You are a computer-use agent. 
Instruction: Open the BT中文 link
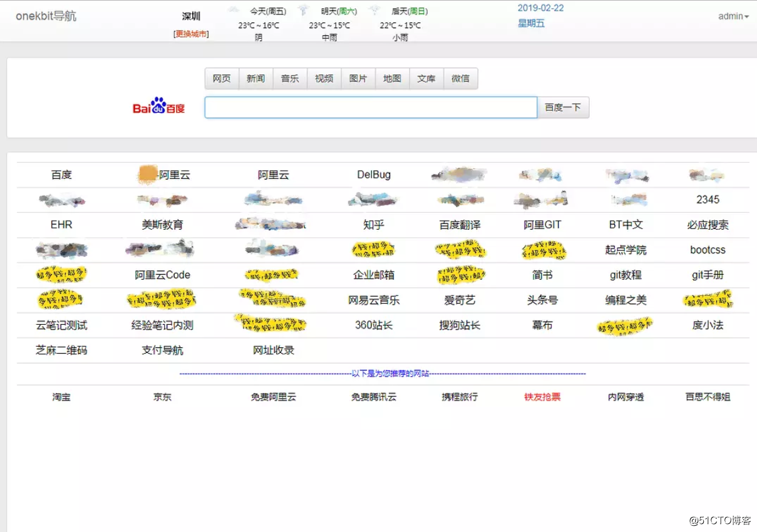click(626, 225)
